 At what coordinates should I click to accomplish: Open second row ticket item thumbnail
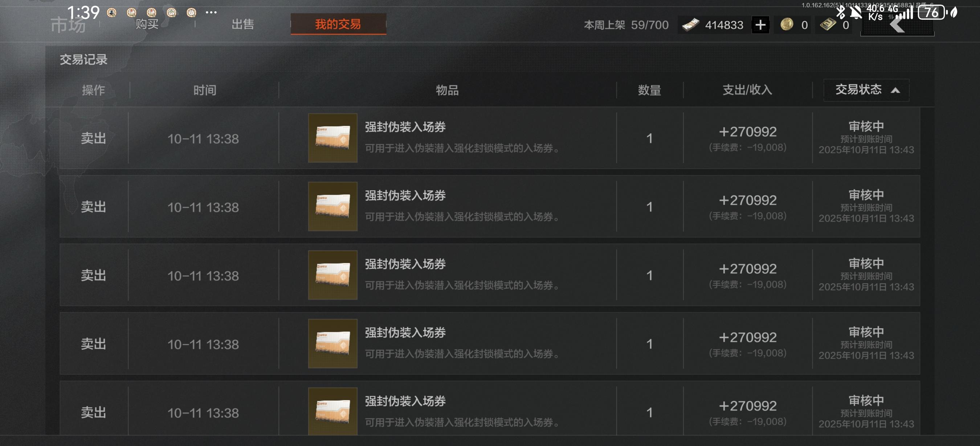[332, 206]
